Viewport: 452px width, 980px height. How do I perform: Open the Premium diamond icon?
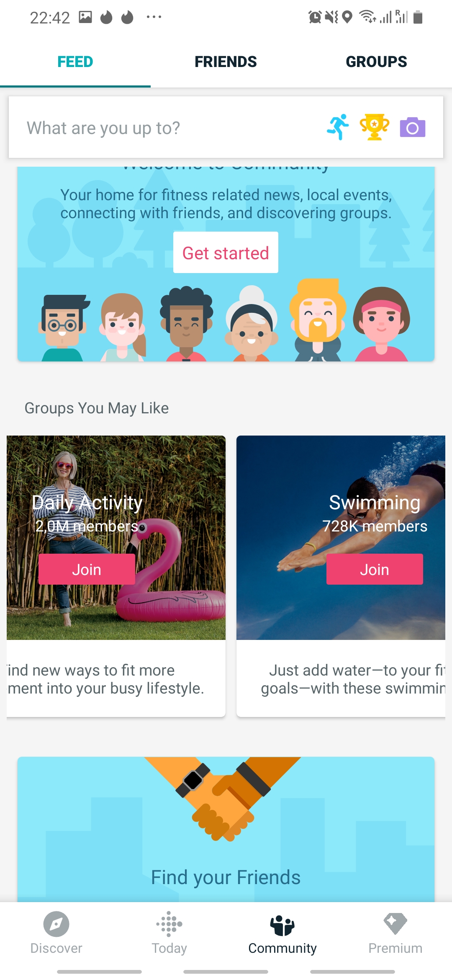(x=395, y=924)
